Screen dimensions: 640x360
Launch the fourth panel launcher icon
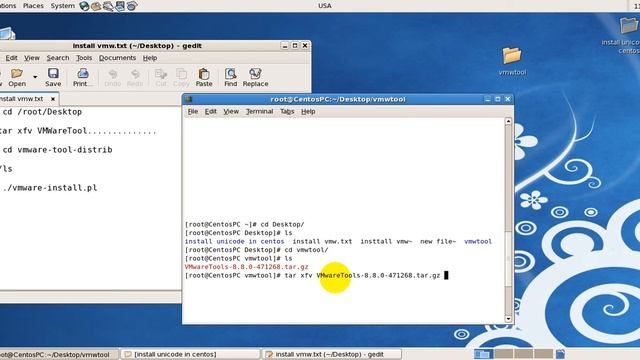[120, 6]
